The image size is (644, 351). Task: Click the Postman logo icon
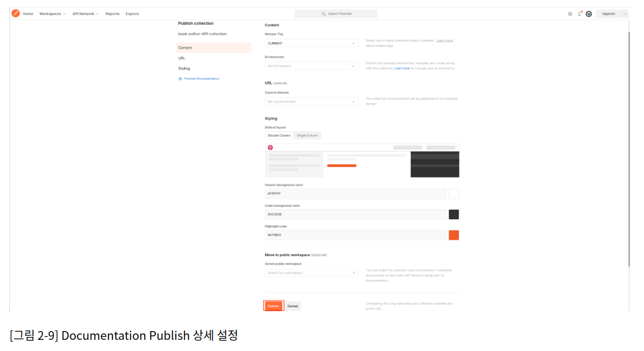point(16,13)
